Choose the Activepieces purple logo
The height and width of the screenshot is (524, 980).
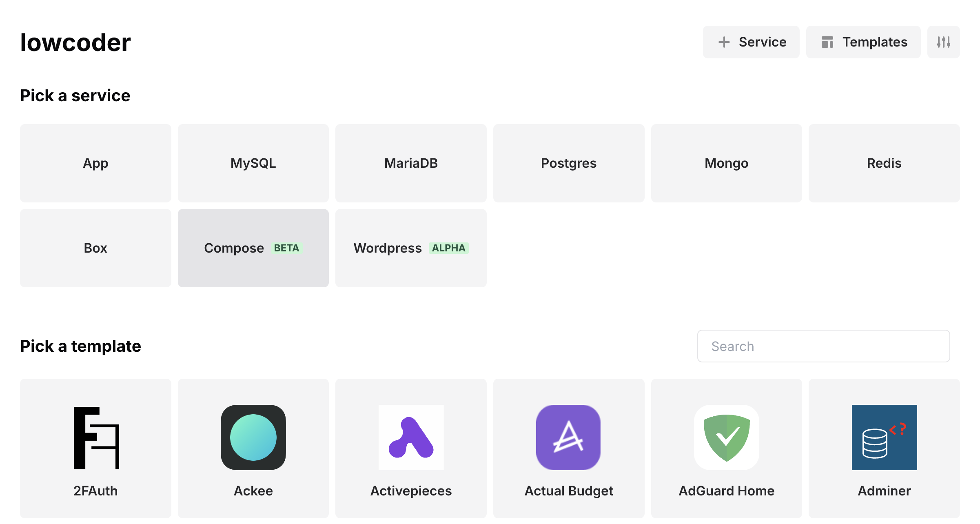pos(411,437)
